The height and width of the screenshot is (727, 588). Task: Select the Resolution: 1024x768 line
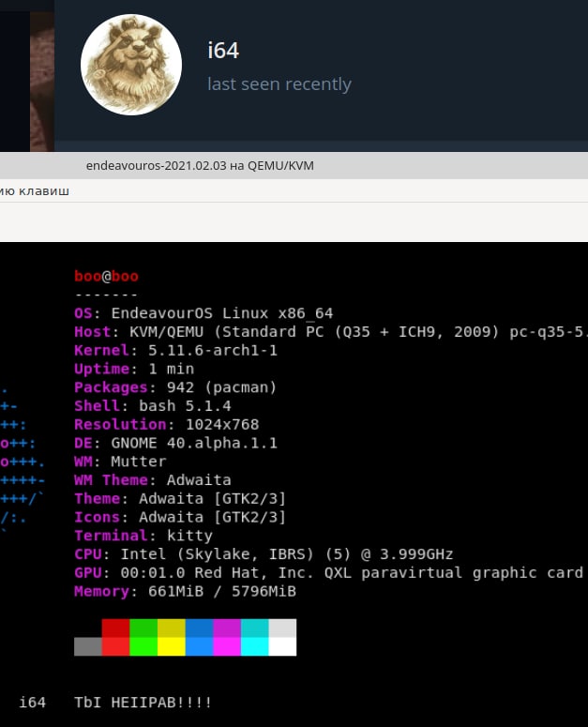[x=166, y=425]
